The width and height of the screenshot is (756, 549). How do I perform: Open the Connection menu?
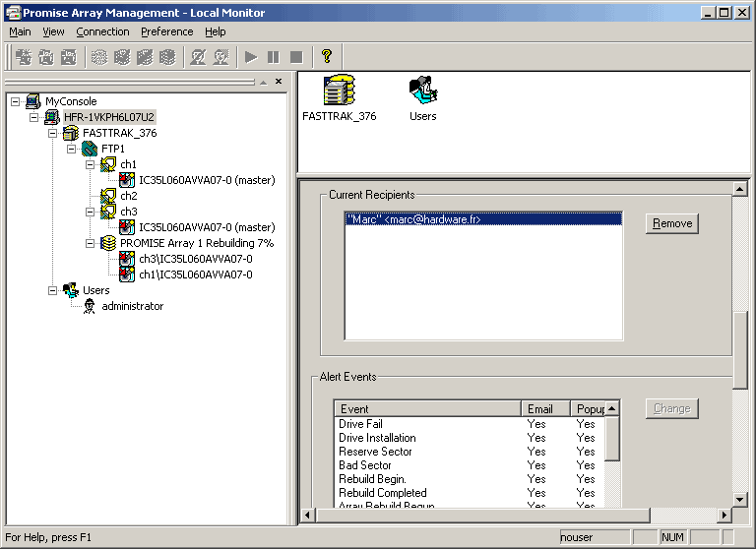pyautogui.click(x=102, y=31)
